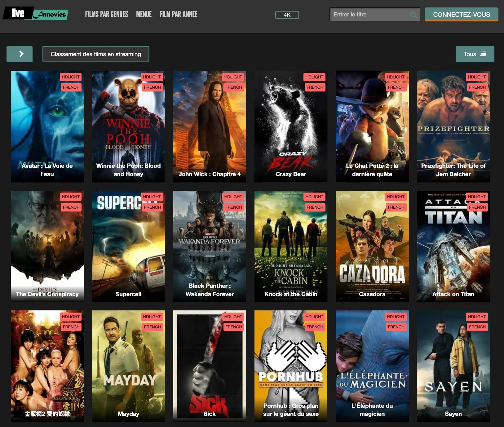
Task: Click HDLIGHT badge on Crazy Bear poster
Action: [314, 77]
